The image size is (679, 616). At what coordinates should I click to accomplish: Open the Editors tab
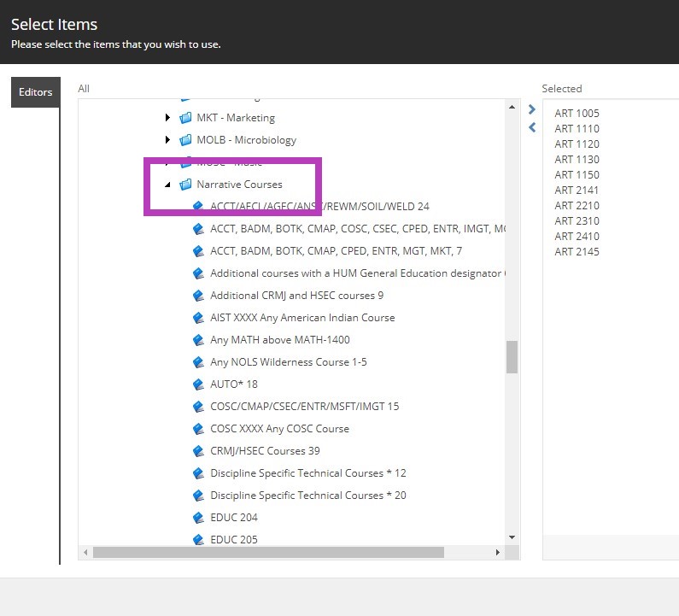point(35,92)
